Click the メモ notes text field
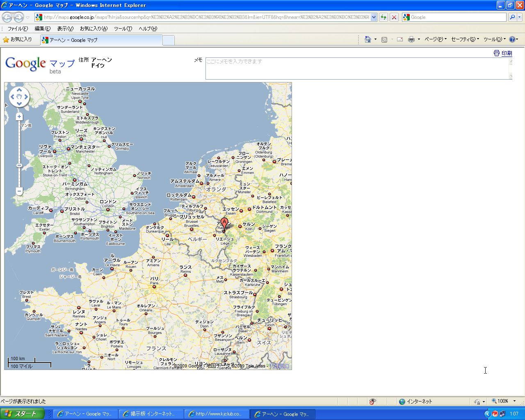Screen dimensions: 525x420 (x=357, y=68)
